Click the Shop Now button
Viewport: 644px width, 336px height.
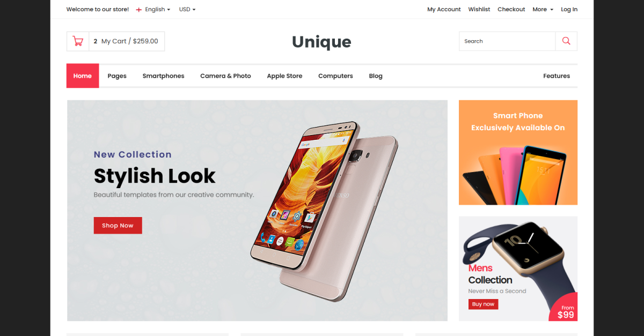[x=118, y=226]
